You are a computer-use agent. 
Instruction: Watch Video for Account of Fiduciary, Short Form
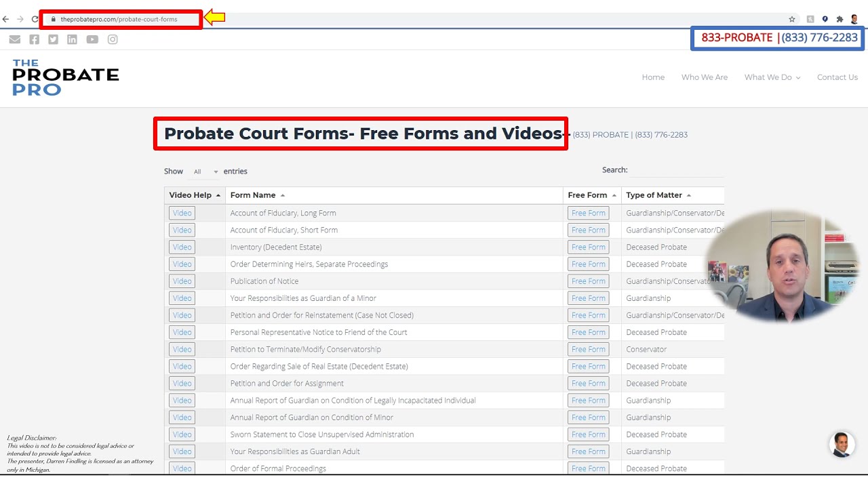(x=182, y=230)
